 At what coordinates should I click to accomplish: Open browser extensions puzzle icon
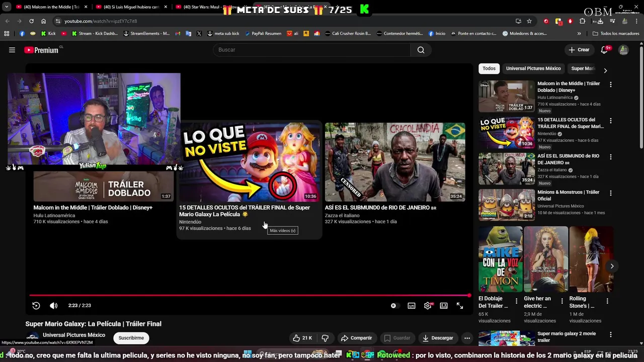[x=583, y=21]
